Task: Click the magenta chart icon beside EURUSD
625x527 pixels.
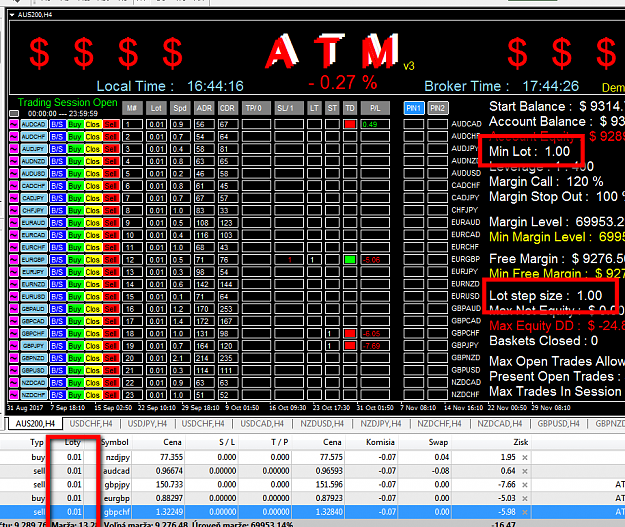Action: coord(14,297)
